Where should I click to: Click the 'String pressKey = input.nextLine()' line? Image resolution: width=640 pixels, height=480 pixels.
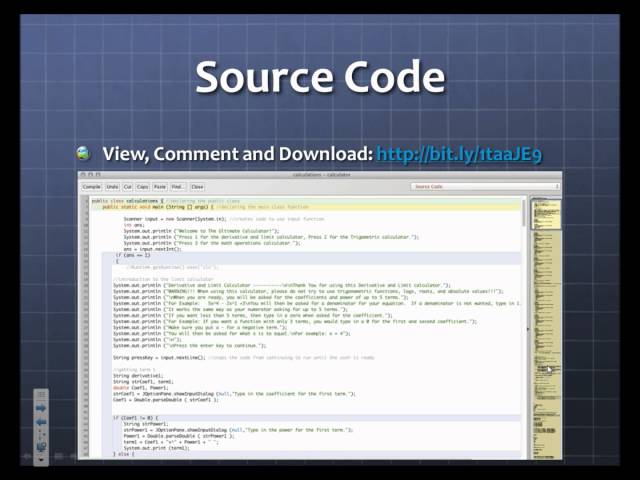tap(244, 358)
